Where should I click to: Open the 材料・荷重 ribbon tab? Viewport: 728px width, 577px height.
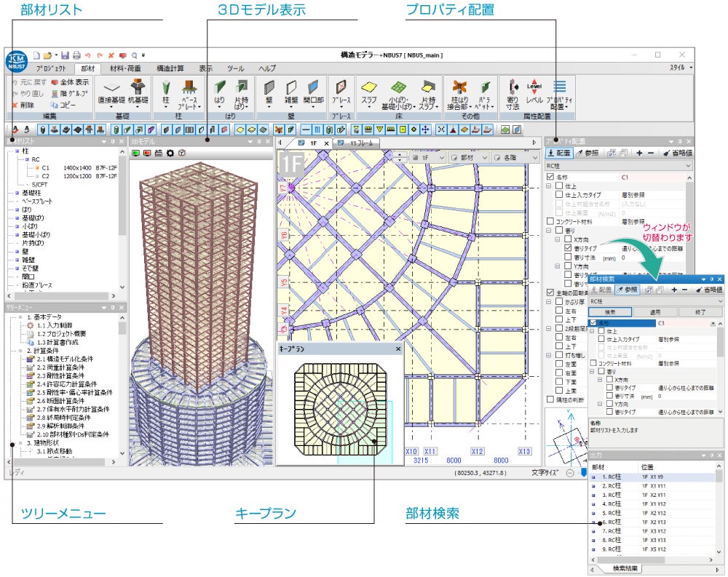[125, 68]
